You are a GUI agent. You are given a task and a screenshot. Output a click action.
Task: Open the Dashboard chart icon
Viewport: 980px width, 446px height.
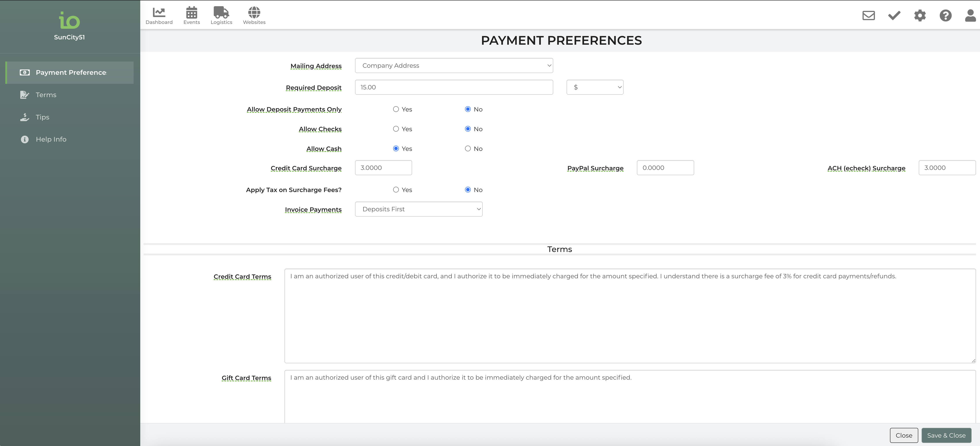[x=159, y=15]
